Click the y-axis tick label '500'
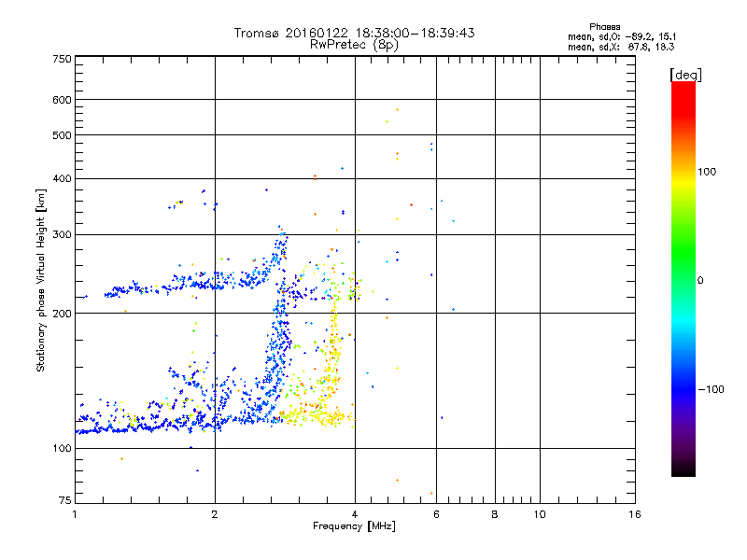Image resolution: width=747 pixels, height=560 pixels. [62, 135]
